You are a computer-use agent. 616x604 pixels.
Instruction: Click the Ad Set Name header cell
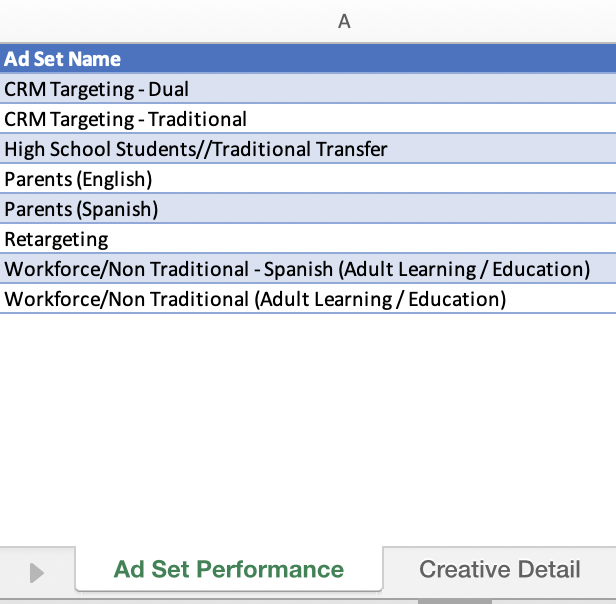click(308, 59)
